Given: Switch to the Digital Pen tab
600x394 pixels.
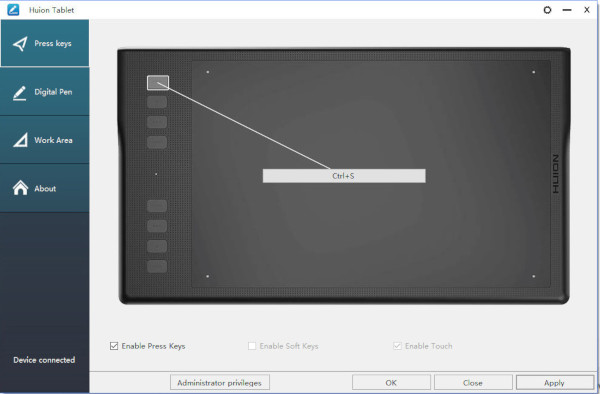Looking at the screenshot, I should tap(45, 92).
